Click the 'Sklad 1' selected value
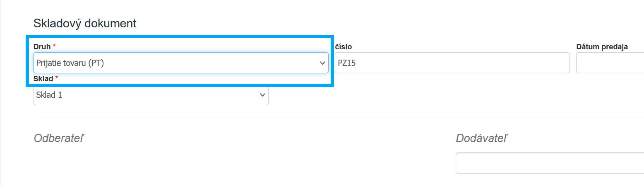The width and height of the screenshot is (644, 186). click(x=49, y=95)
